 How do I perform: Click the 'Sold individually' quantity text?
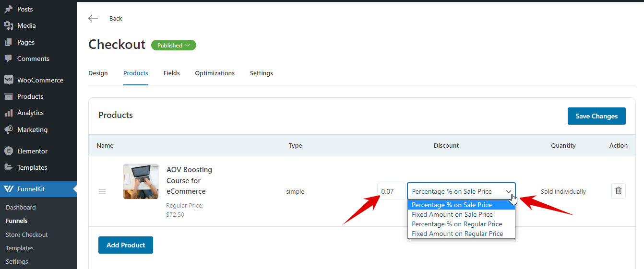pyautogui.click(x=563, y=191)
